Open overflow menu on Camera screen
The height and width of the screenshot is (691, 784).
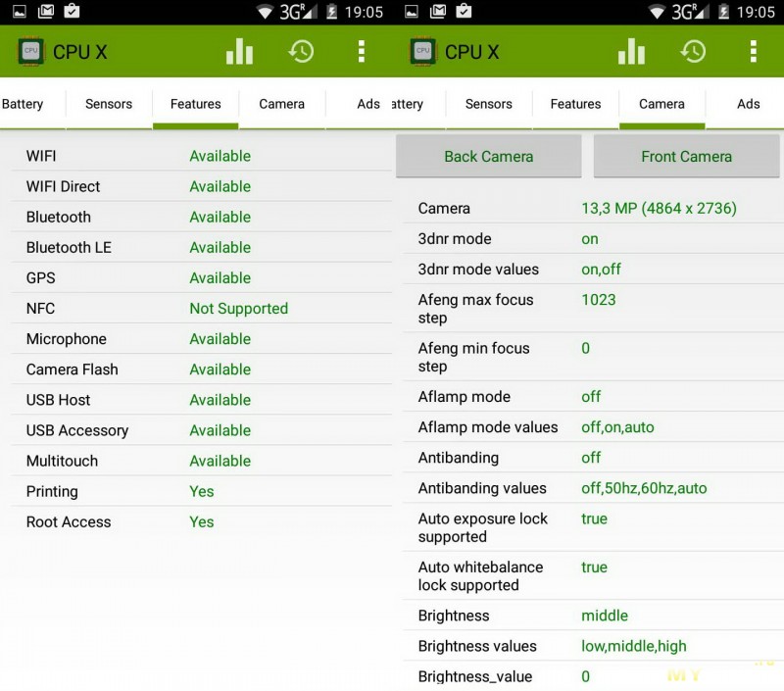point(754,51)
